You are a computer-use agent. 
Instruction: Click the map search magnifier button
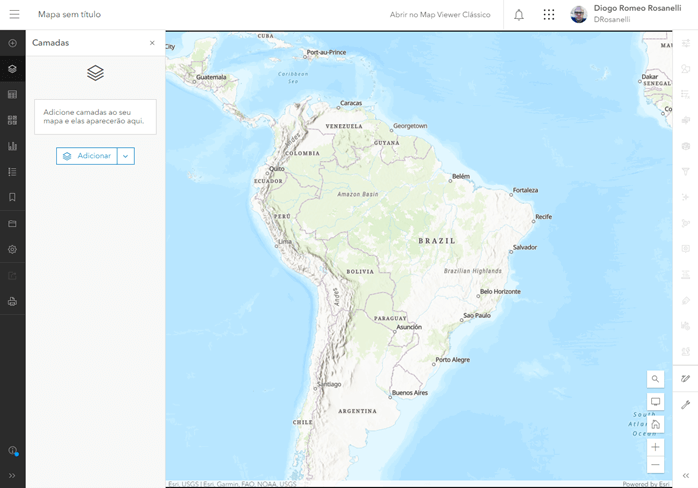click(x=655, y=379)
